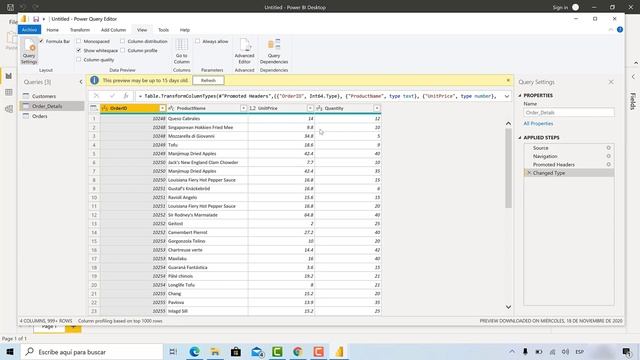Click Go to Column icon
The image size is (640, 360).
point(182,51)
